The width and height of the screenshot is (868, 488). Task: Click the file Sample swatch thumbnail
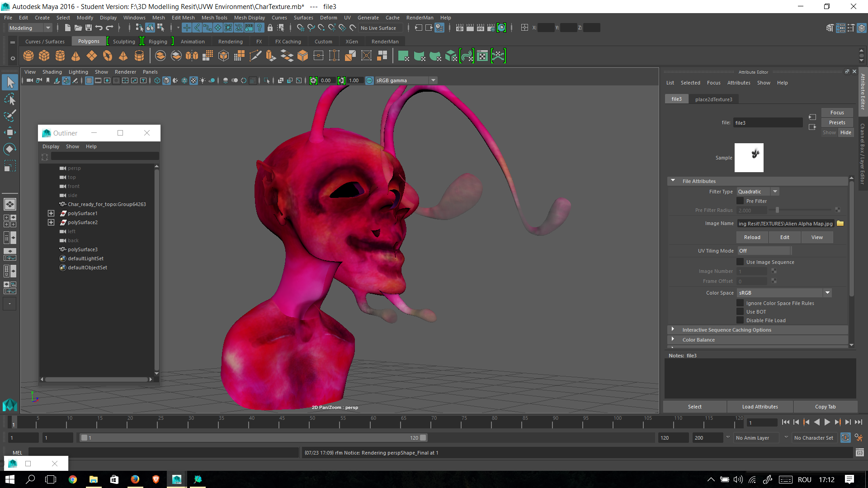point(749,158)
